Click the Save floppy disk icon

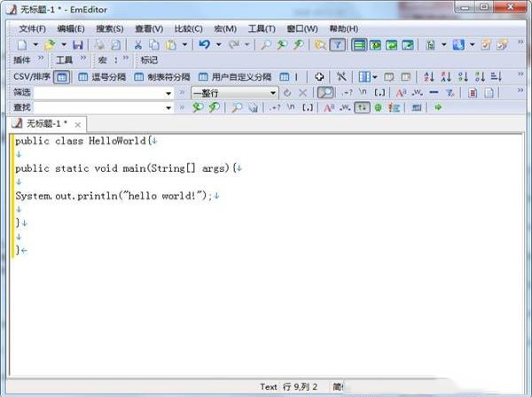click(x=78, y=44)
